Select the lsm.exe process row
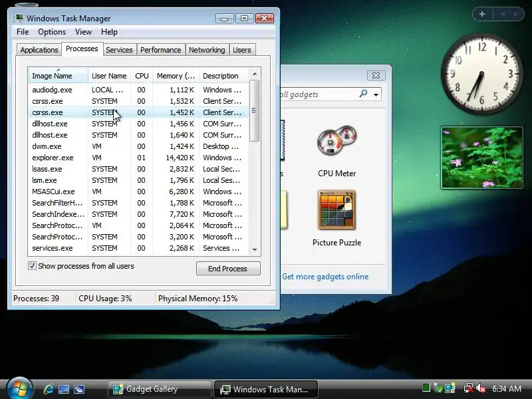The width and height of the screenshot is (532, 399). click(138, 180)
